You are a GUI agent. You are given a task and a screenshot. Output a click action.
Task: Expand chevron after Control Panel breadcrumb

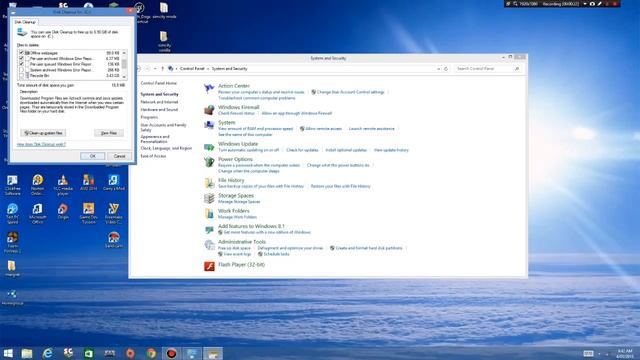coord(208,69)
